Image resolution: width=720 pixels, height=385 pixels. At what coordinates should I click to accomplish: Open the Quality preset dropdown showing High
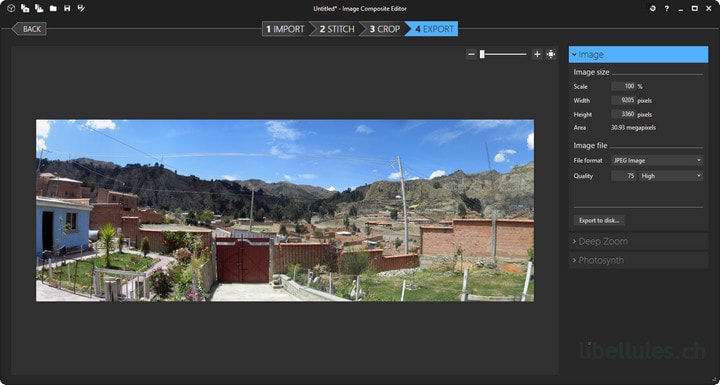671,176
